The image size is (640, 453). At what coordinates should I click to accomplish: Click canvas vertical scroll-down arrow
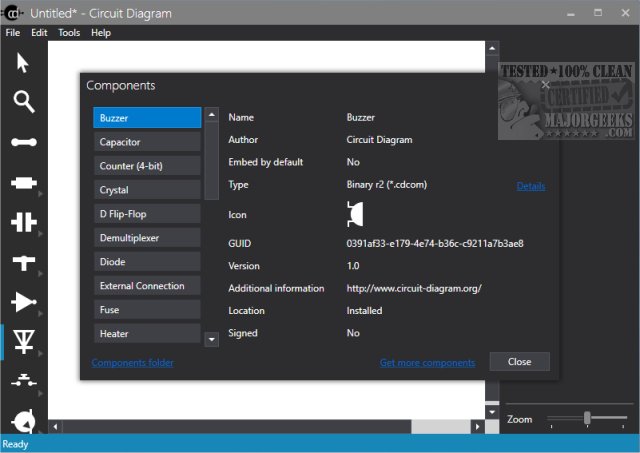(492, 412)
